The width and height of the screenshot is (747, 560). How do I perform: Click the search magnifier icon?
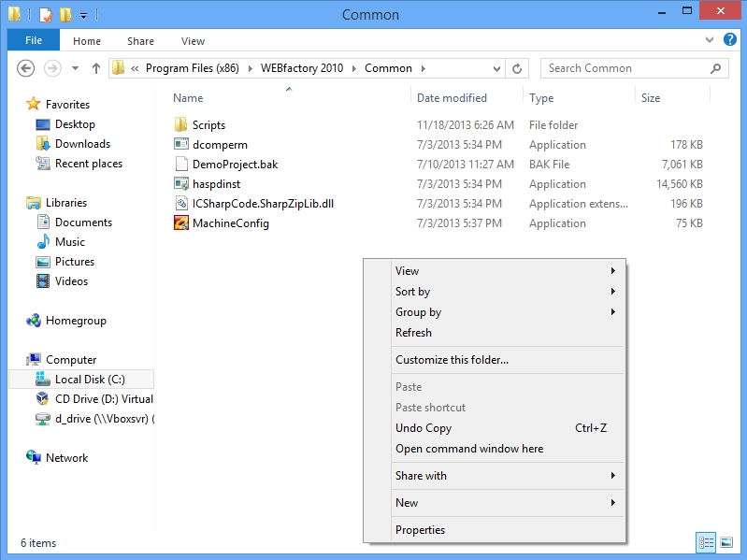716,68
